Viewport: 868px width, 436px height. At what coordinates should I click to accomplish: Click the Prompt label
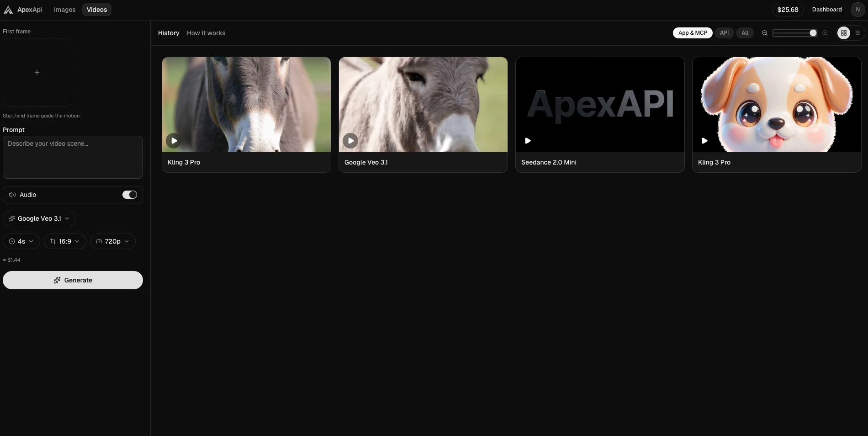tap(14, 130)
